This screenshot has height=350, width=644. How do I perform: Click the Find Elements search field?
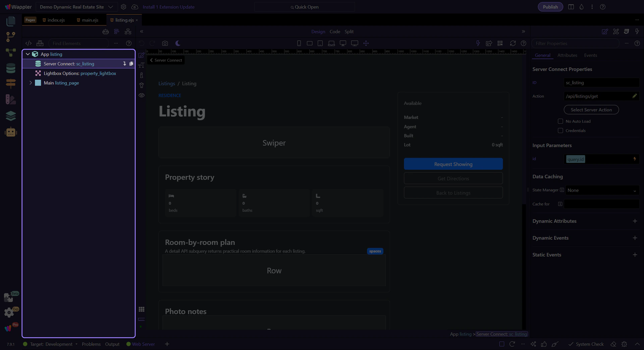point(79,43)
